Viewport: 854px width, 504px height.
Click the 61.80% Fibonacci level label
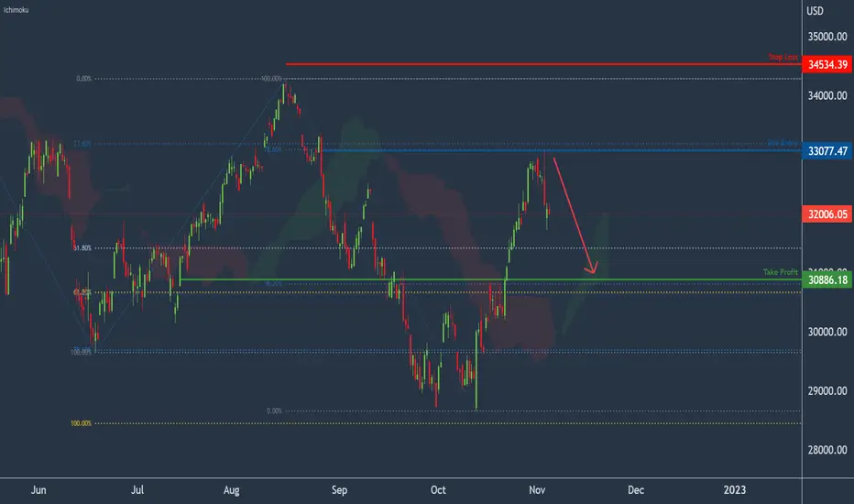pos(82,248)
